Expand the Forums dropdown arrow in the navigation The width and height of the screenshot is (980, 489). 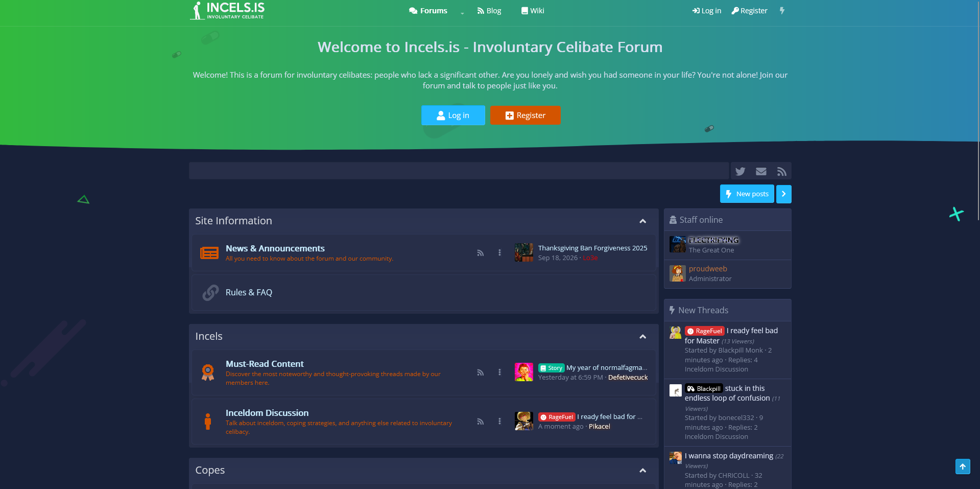point(462,13)
